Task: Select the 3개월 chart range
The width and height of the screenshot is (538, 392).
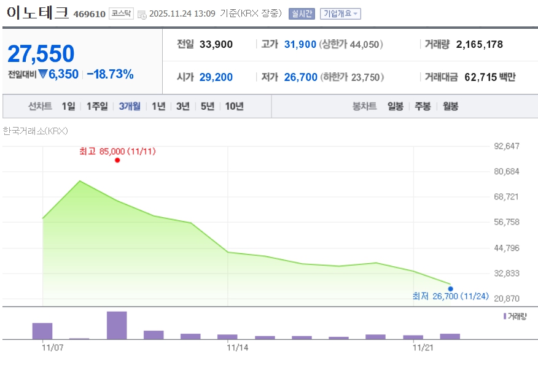Action: [x=130, y=106]
